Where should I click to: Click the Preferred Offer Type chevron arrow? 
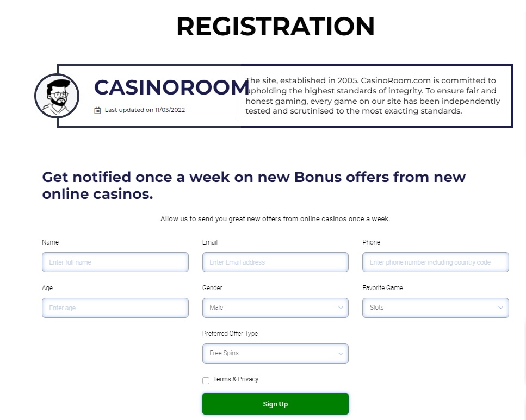tap(341, 353)
